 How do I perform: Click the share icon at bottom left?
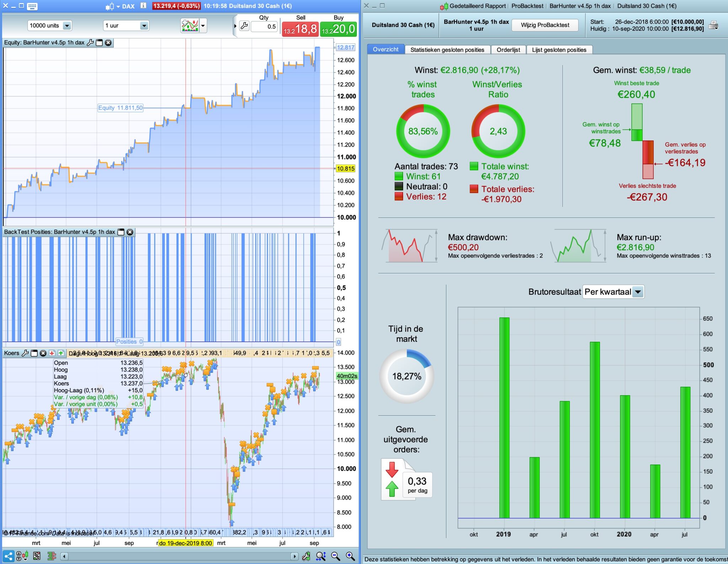[9, 556]
